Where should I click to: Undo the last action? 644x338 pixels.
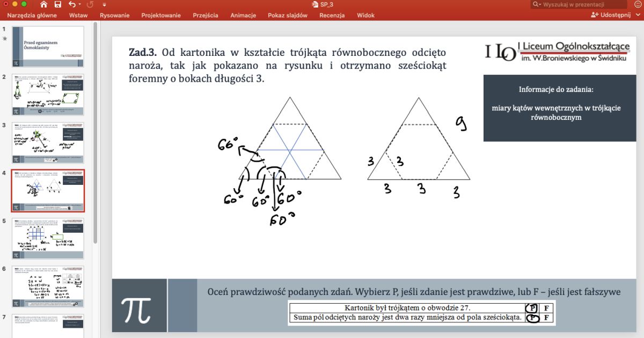[x=71, y=4]
